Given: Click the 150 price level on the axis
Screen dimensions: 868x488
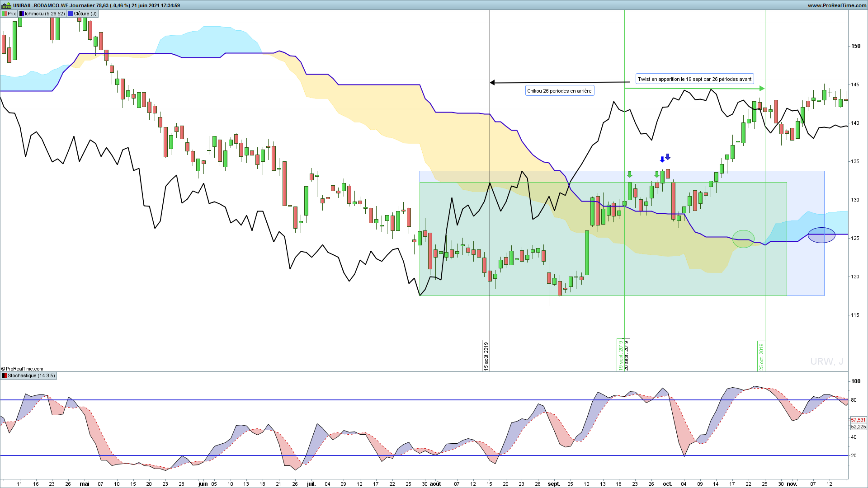Looking at the screenshot, I should click(x=856, y=46).
